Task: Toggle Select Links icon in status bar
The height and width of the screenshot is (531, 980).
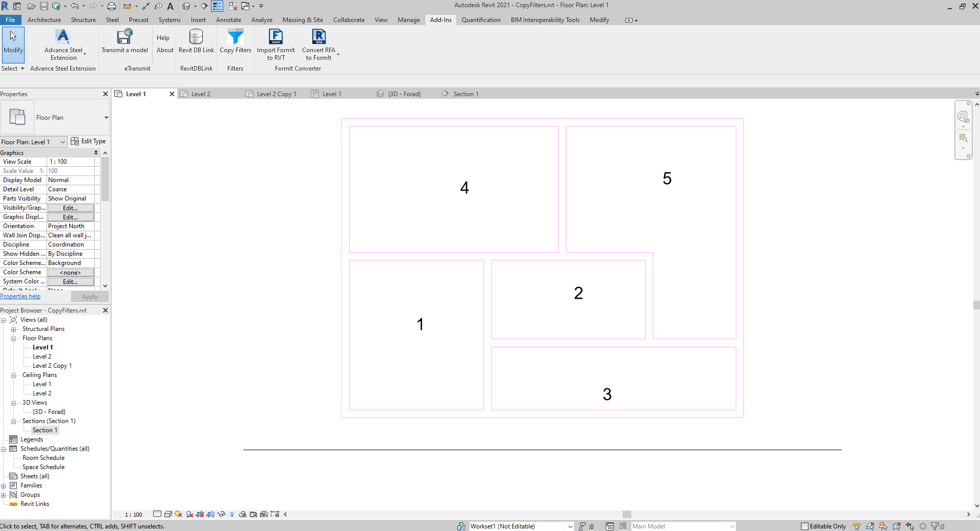Action: pos(857,526)
